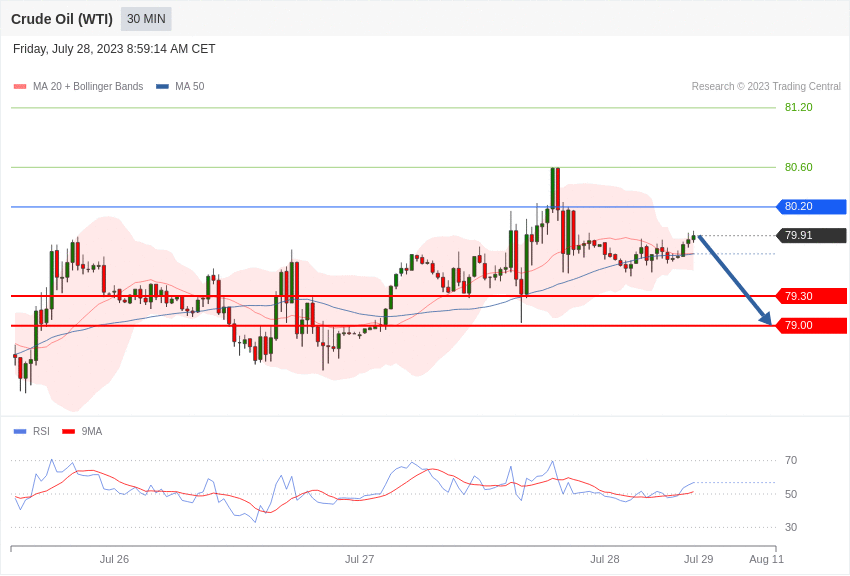The height and width of the screenshot is (576, 850).
Task: Click the tallest green candle near 80.60
Action: pos(552,188)
